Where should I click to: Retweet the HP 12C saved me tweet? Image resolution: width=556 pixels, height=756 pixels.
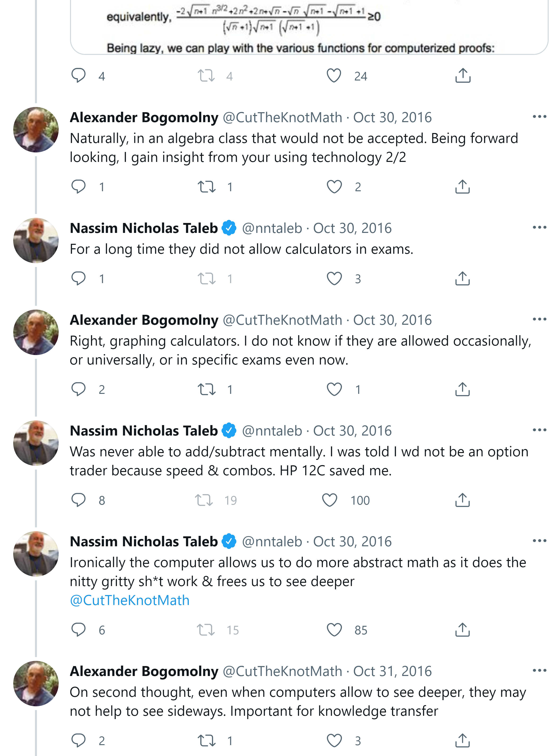tap(204, 500)
